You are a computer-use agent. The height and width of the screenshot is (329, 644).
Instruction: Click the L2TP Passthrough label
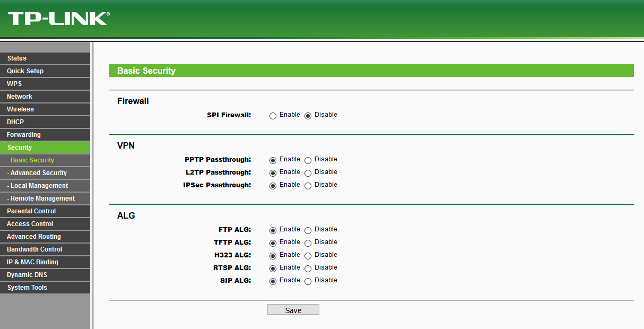pyautogui.click(x=218, y=172)
